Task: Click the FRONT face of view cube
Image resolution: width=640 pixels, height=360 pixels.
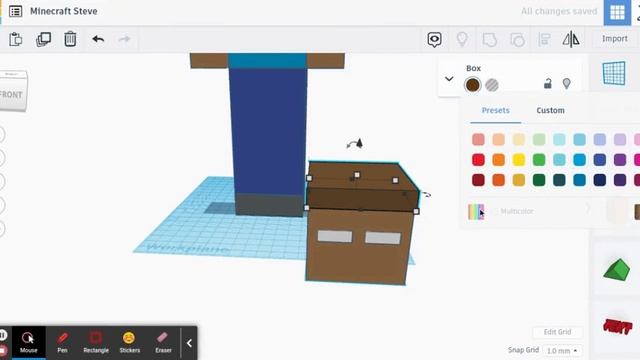Action: point(11,94)
